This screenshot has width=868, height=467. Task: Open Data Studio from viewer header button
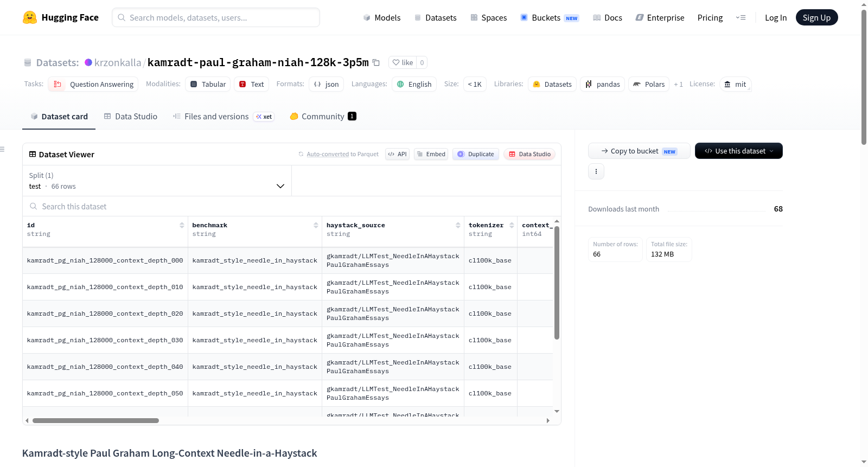point(529,154)
